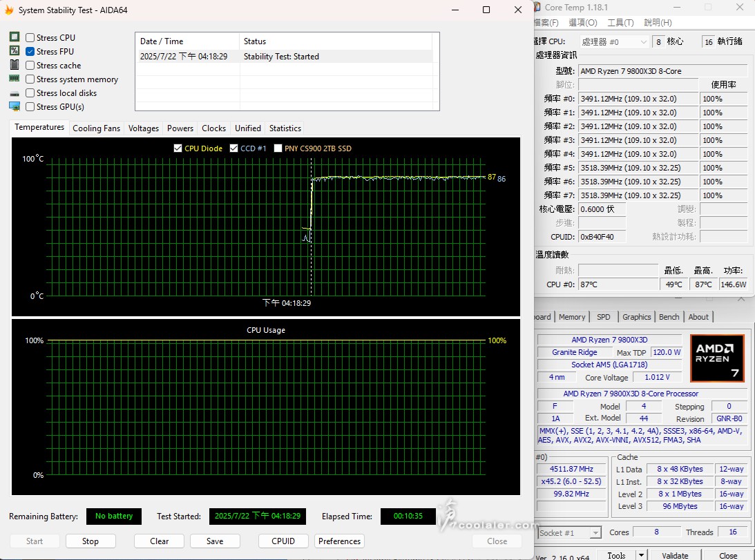Hide the CPU Diode graph line

tap(178, 148)
